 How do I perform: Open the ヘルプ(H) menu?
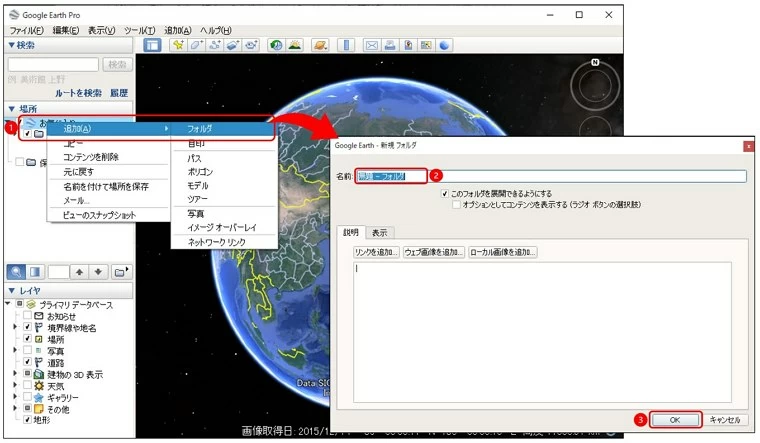(216, 30)
